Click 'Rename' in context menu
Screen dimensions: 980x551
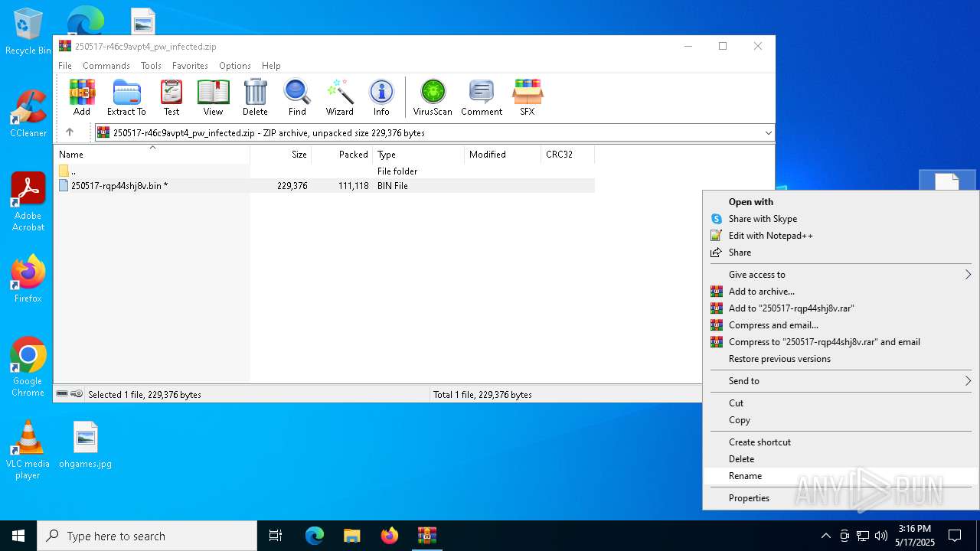click(841, 476)
